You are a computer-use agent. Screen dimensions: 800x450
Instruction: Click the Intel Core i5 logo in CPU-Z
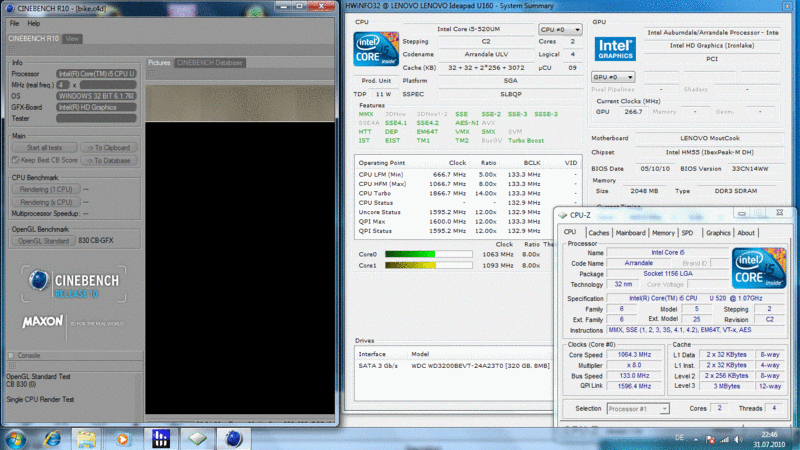click(759, 268)
